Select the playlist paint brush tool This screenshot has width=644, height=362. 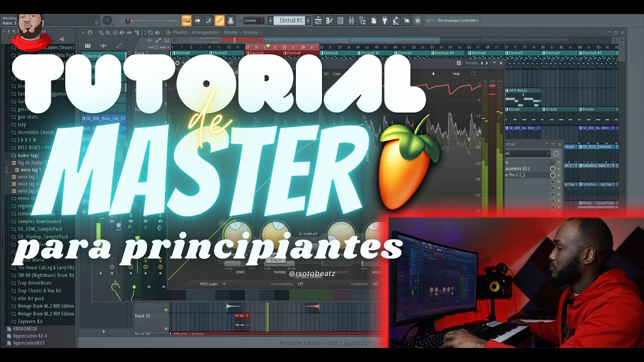pos(108,33)
